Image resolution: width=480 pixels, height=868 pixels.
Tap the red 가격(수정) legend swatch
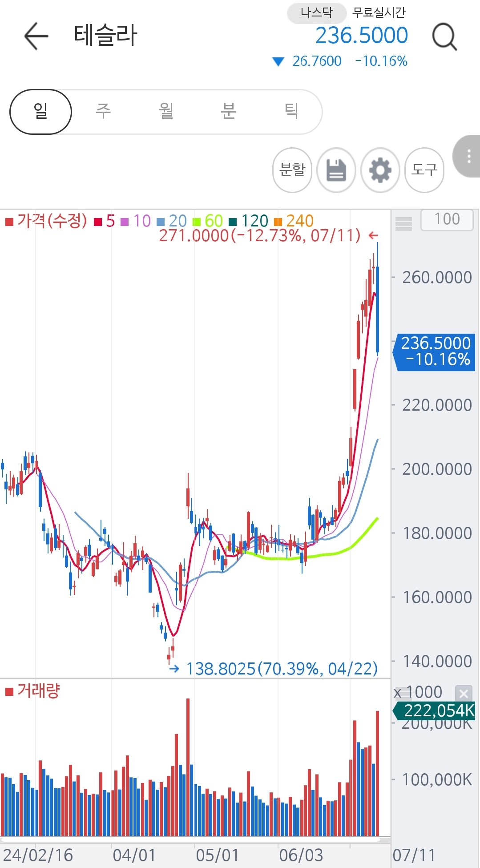coord(9,221)
